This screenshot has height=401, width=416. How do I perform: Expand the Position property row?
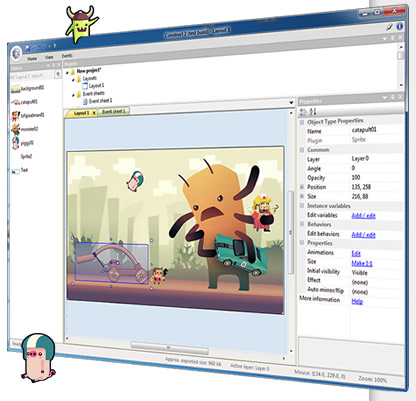click(x=302, y=187)
